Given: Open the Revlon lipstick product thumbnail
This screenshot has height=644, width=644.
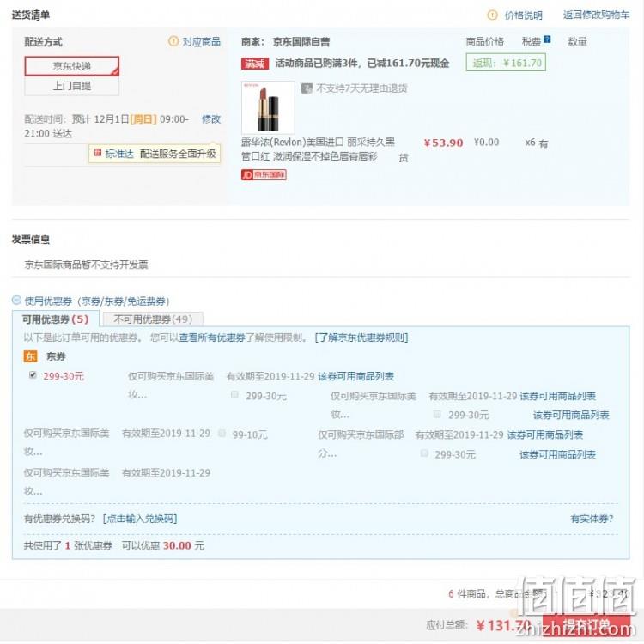Looking at the screenshot, I should click(268, 107).
